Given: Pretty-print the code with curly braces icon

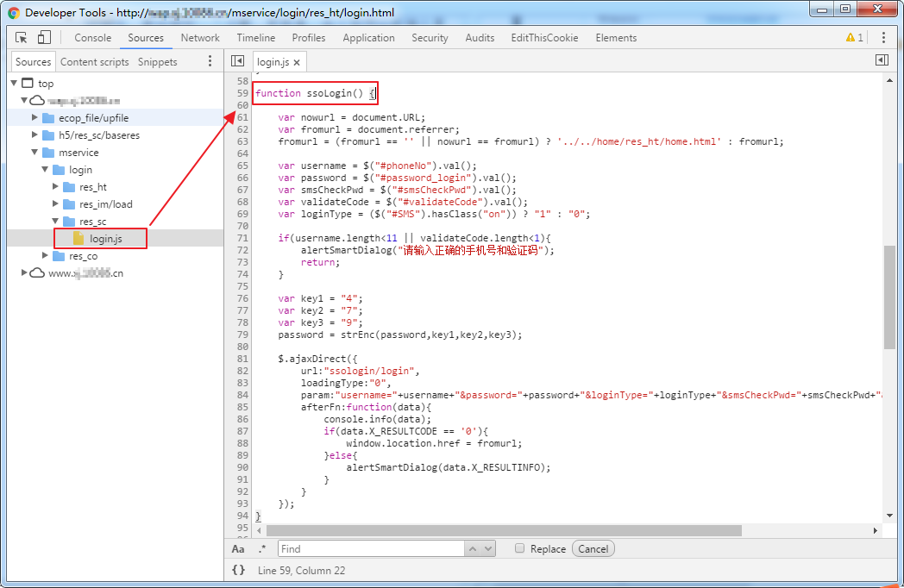Looking at the screenshot, I should (x=238, y=570).
